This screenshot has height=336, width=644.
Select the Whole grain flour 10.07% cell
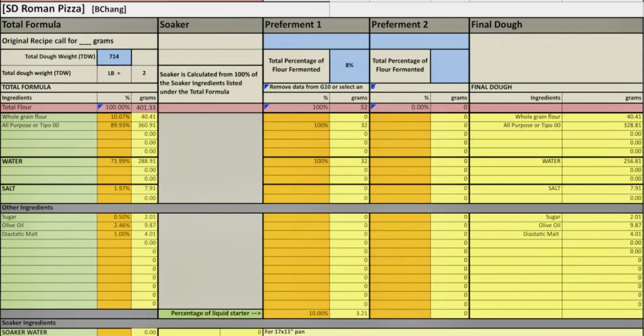(115, 117)
